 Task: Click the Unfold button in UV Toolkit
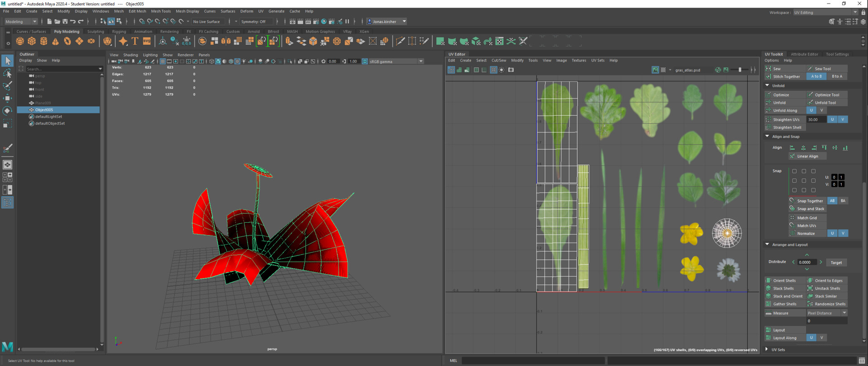(x=779, y=103)
